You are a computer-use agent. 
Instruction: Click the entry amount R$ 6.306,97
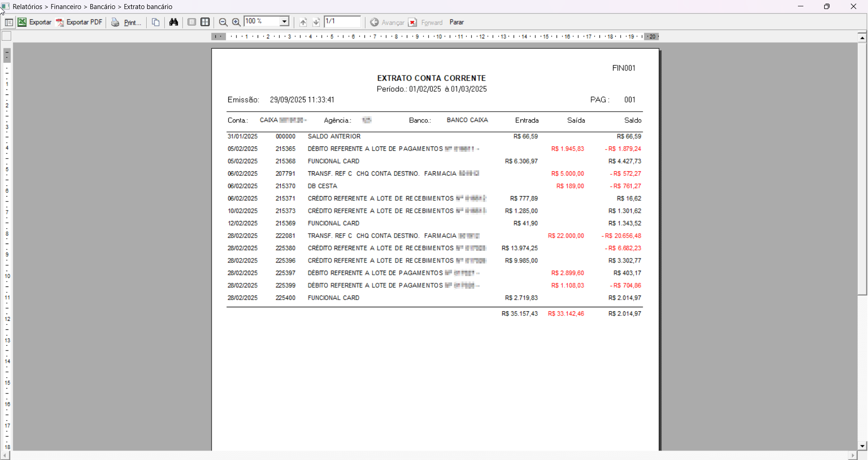coord(521,161)
